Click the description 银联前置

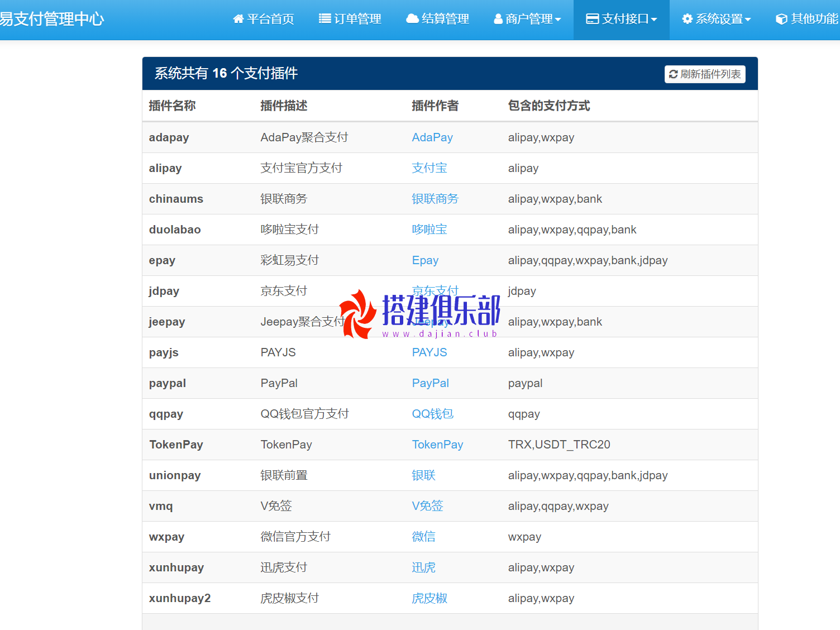pyautogui.click(x=284, y=475)
